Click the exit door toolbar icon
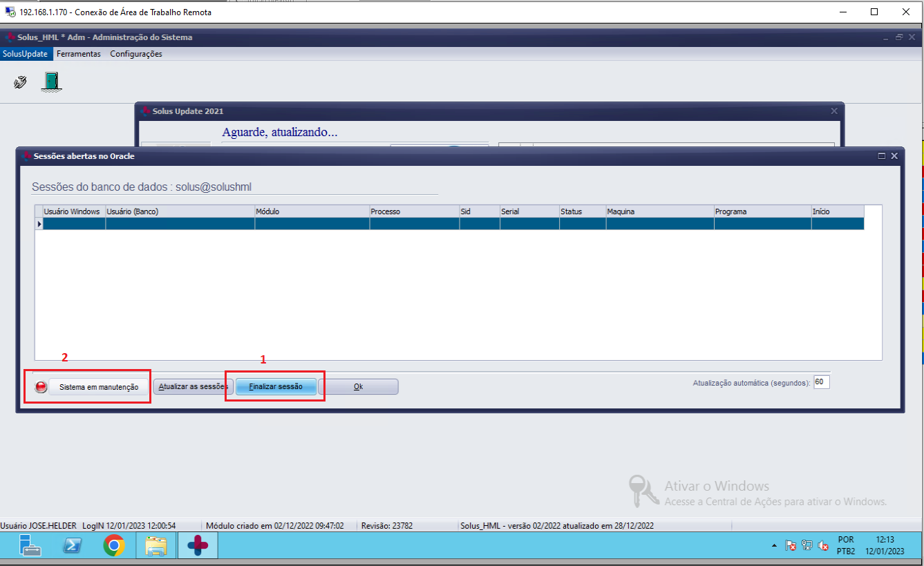Screen dimensions: 924x566 click(x=51, y=82)
